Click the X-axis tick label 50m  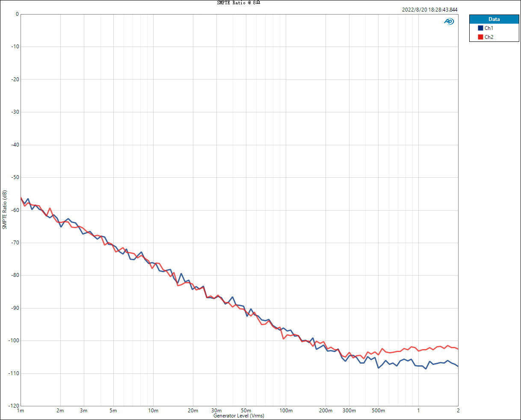[246, 411]
